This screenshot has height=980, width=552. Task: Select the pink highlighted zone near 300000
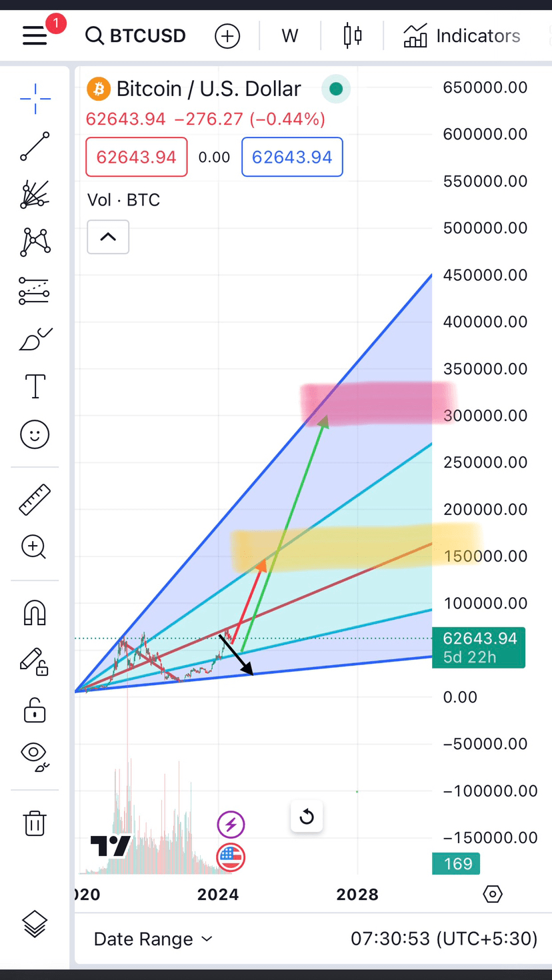click(378, 404)
